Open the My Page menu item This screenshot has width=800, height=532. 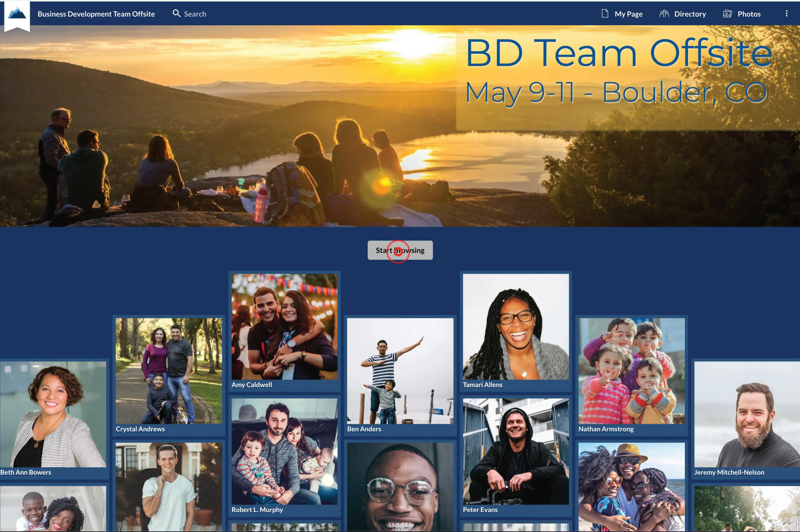(628, 14)
